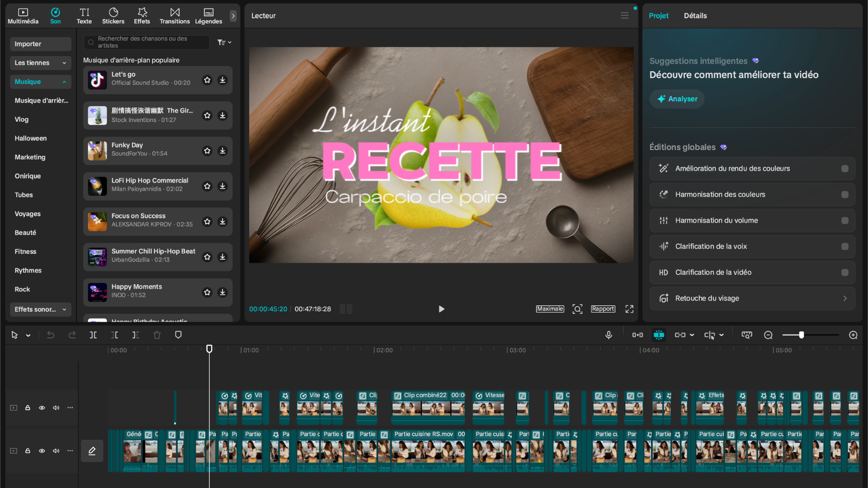This screenshot has width=868, height=488.
Task: Select the microphone recording tool
Action: tap(609, 335)
